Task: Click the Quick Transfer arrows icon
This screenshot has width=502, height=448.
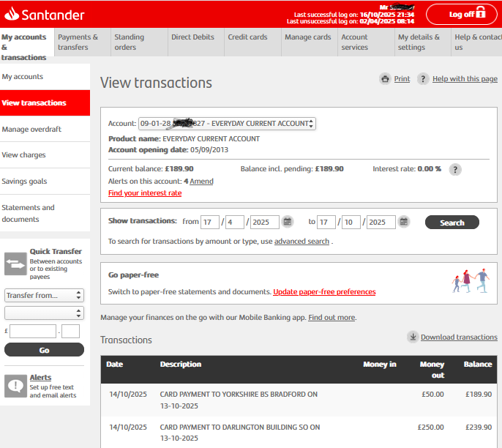Action: (x=15, y=264)
